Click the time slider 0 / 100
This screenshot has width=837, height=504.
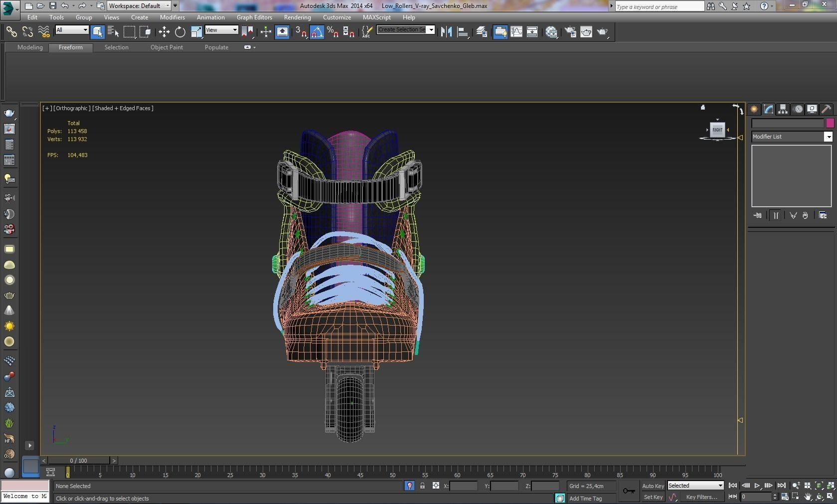click(78, 460)
